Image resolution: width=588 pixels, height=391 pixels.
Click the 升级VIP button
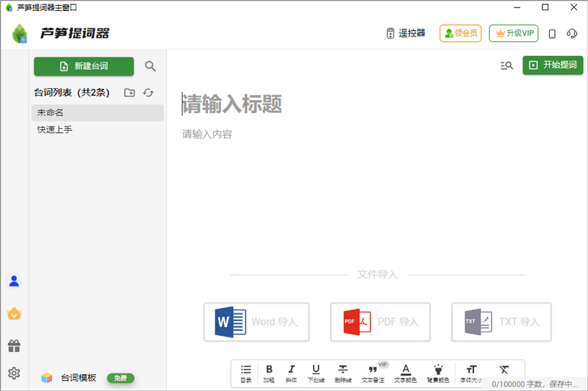coord(514,33)
